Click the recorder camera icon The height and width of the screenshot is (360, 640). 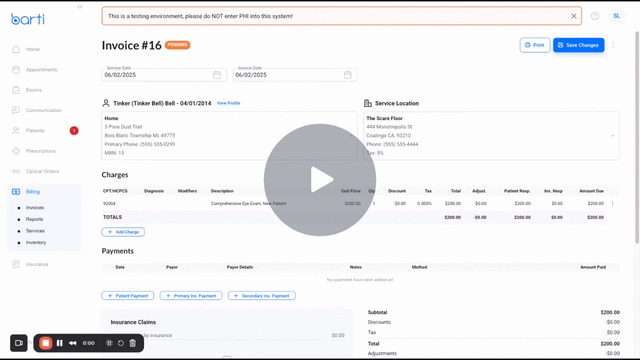pos(19,343)
